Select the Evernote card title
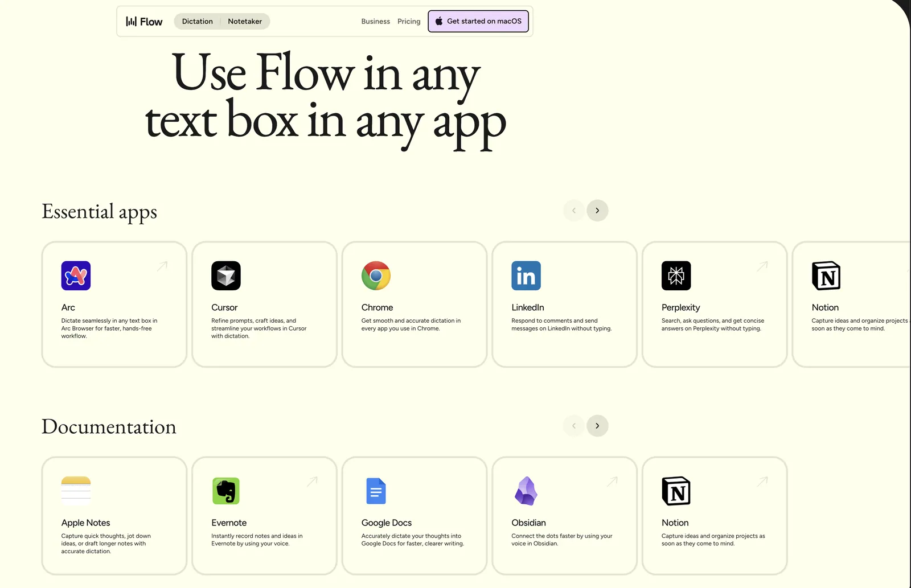The height and width of the screenshot is (588, 911). coord(229,523)
